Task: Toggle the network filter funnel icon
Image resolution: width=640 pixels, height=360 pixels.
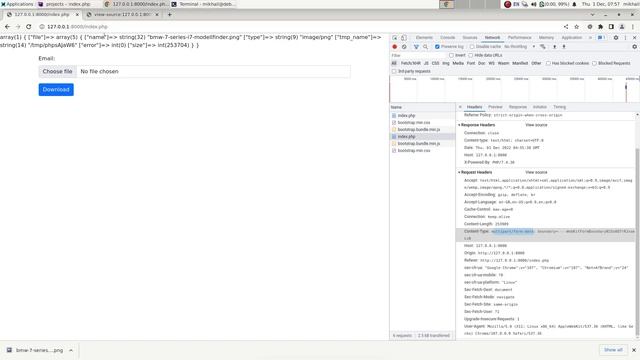Action: point(416,47)
